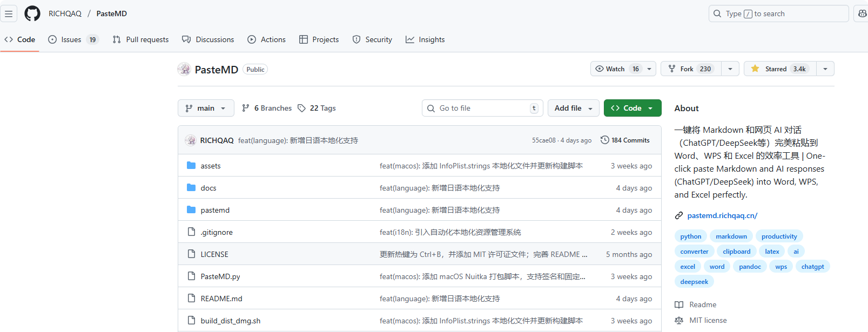Click the assets folder icon
Screen dimensions: 868x332
tap(191, 165)
